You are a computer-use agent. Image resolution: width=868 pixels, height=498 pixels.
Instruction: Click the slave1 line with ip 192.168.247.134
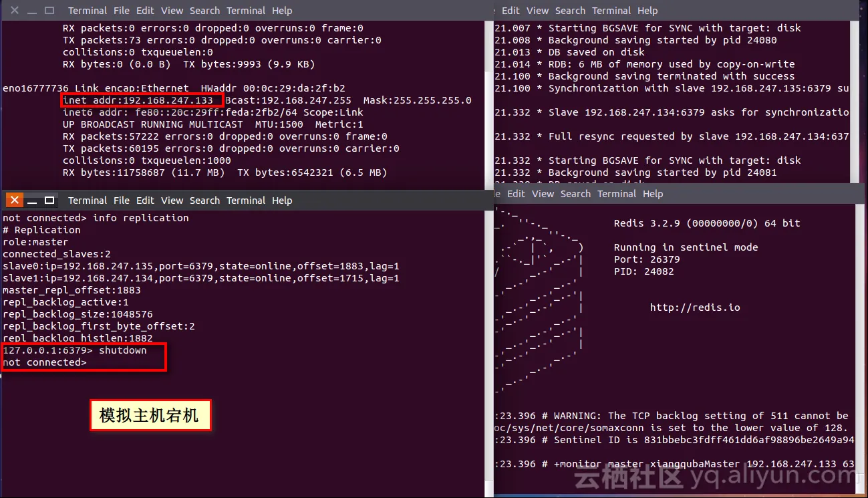[201, 278]
